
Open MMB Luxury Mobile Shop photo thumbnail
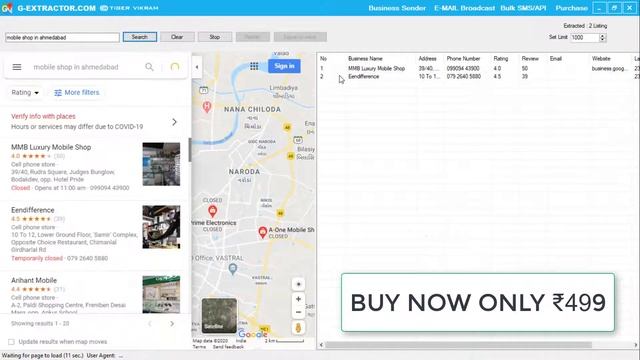(x=161, y=164)
